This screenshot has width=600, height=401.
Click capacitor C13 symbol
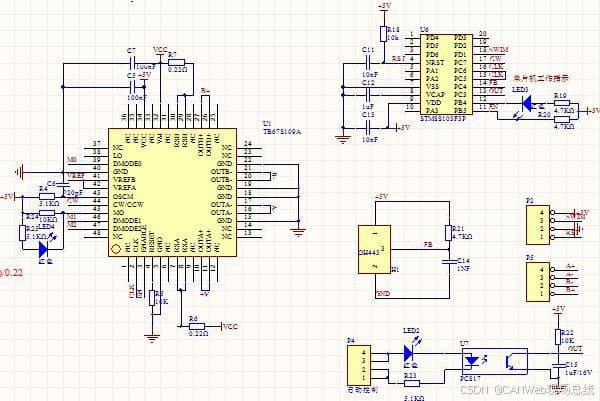coord(368,128)
